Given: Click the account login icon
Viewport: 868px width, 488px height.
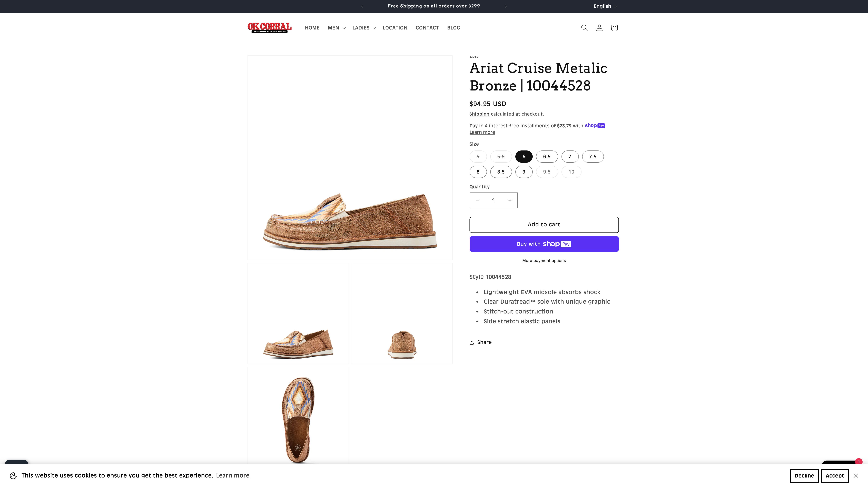Looking at the screenshot, I should (x=599, y=28).
